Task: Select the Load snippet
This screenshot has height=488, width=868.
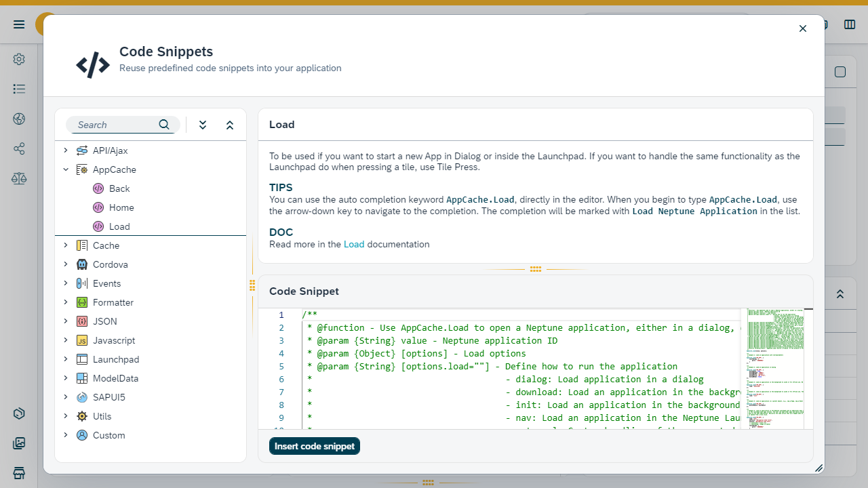Action: coord(151,226)
